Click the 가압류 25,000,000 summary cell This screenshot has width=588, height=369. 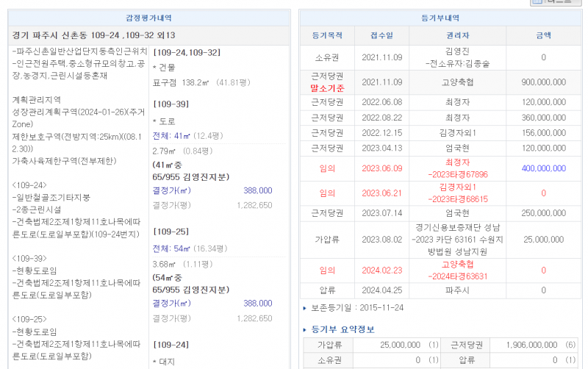(401, 344)
